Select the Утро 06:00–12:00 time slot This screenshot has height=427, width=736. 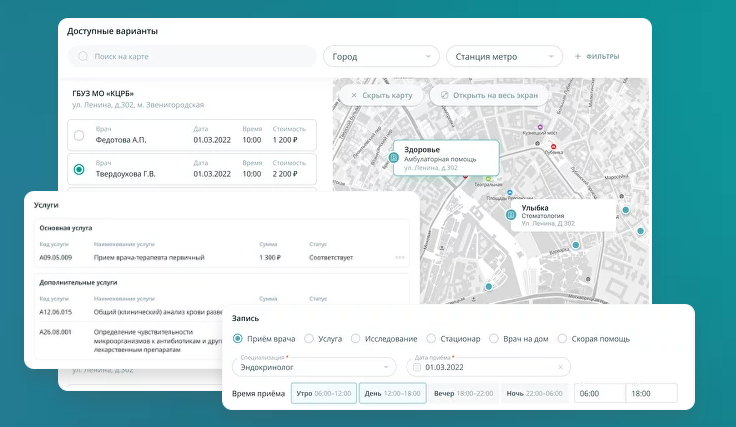pos(324,394)
